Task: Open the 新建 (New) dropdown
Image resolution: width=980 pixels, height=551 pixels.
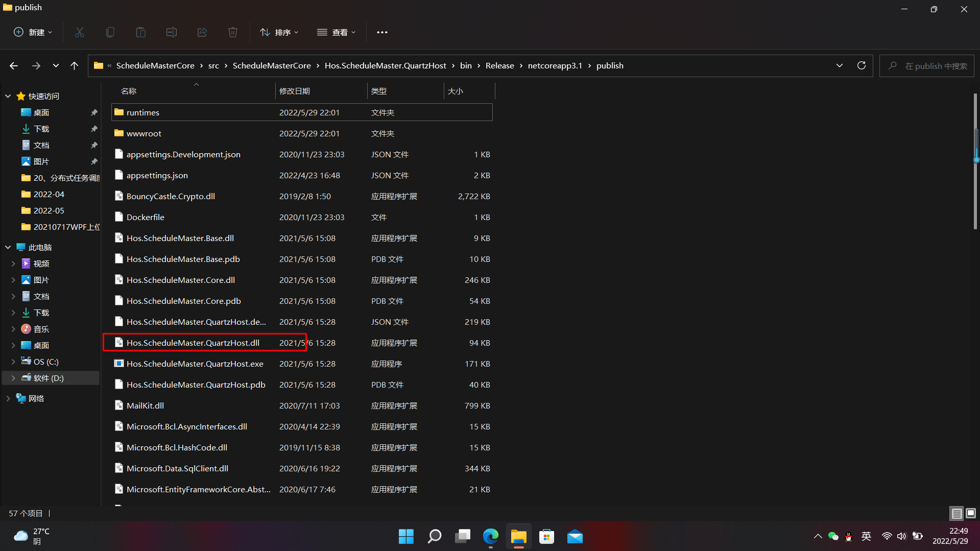Action: (x=33, y=32)
